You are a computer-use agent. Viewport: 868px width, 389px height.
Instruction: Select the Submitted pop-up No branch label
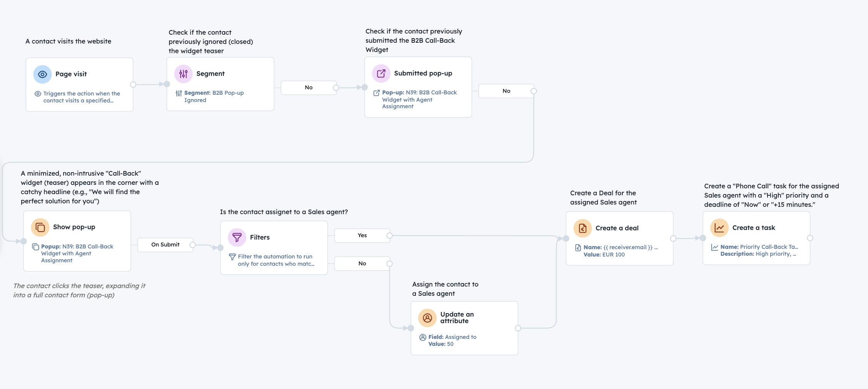point(506,91)
